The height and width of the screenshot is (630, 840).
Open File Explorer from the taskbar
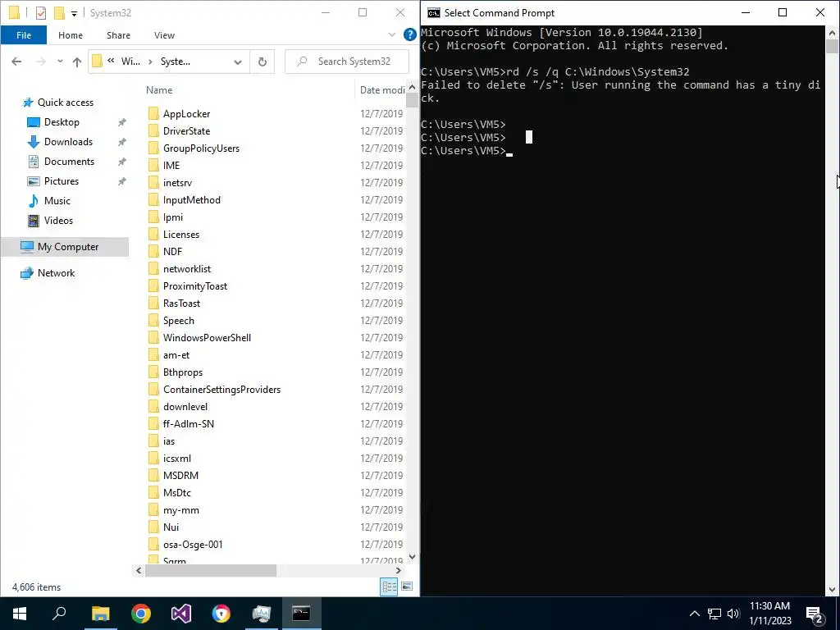[x=100, y=614]
